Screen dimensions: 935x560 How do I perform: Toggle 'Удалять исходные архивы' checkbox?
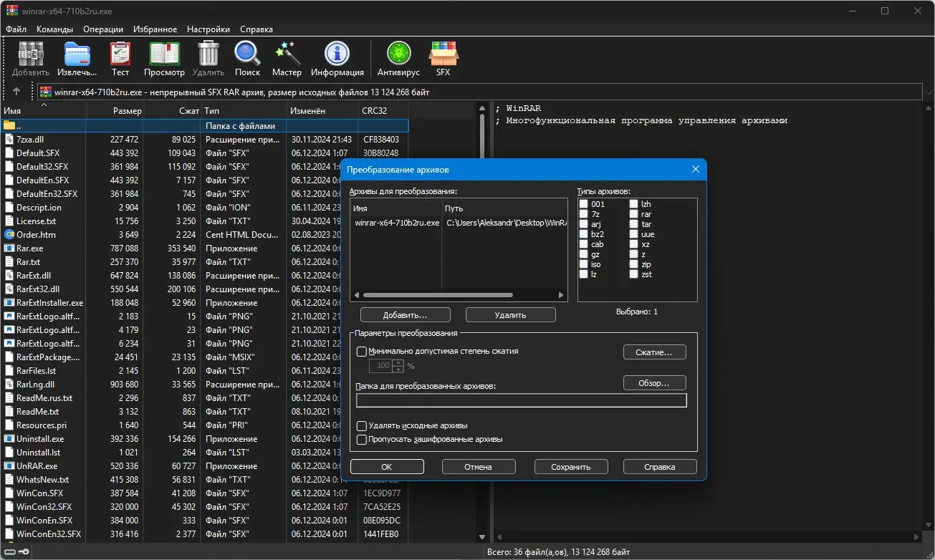point(362,426)
